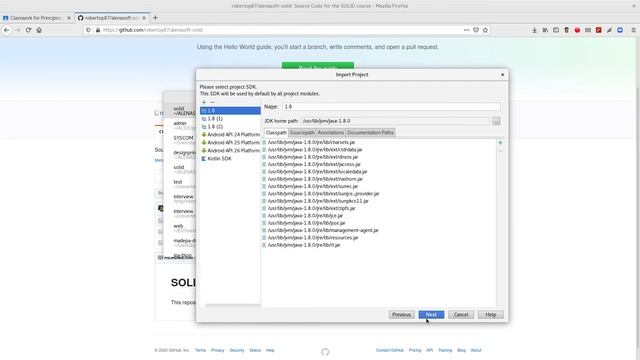Click the blue round extension icon in Firefox toolbar
Image resolution: width=640 pixels, height=360 pixels.
pos(620,30)
